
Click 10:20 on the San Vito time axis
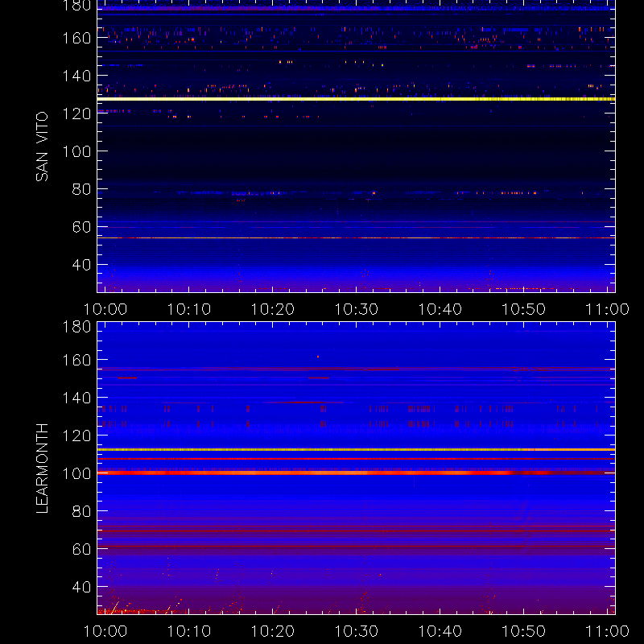pyautogui.click(x=273, y=309)
